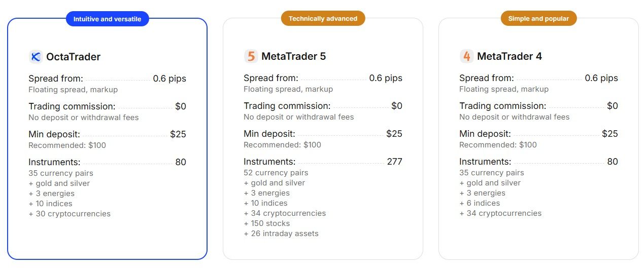Click the OctaTrader logo icon
This screenshot has height=268, width=644.
36,57
